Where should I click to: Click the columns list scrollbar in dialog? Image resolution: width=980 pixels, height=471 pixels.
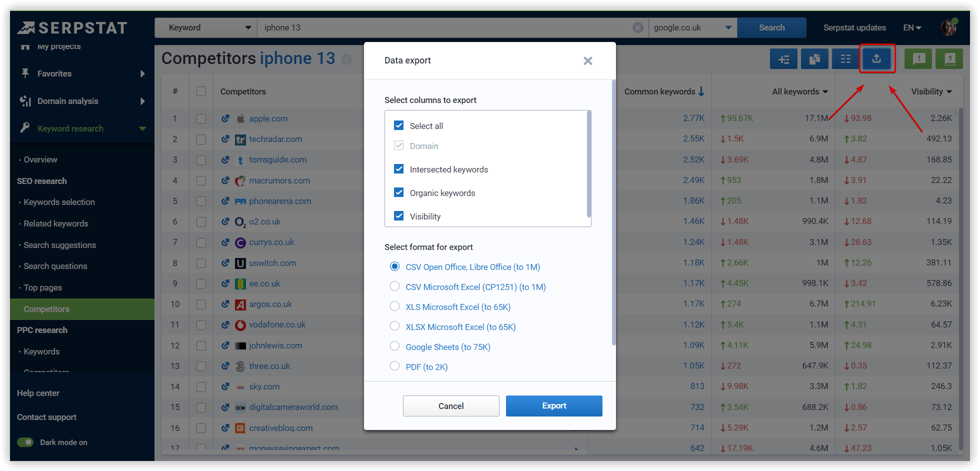pos(589,164)
